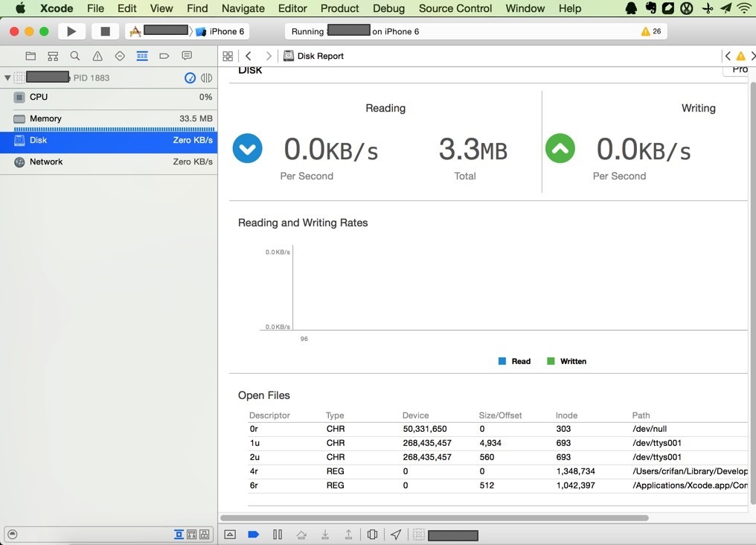This screenshot has height=545, width=756.
Task: Select the Debug navigator icon
Action: coord(142,56)
